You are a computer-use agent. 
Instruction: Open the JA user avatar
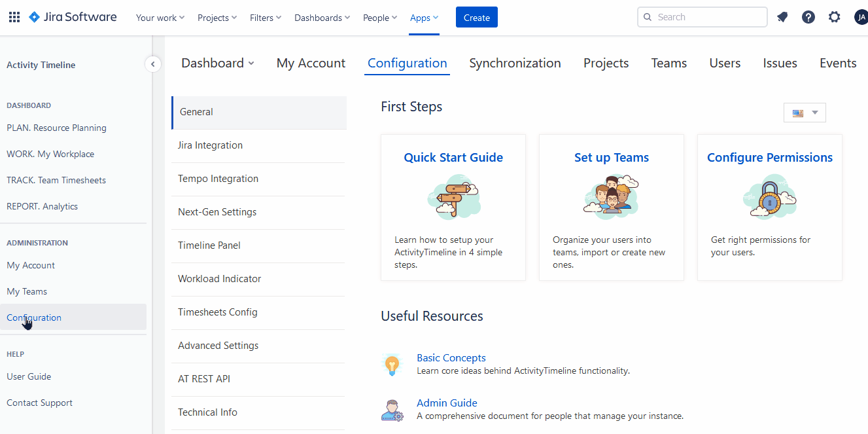coord(861,18)
